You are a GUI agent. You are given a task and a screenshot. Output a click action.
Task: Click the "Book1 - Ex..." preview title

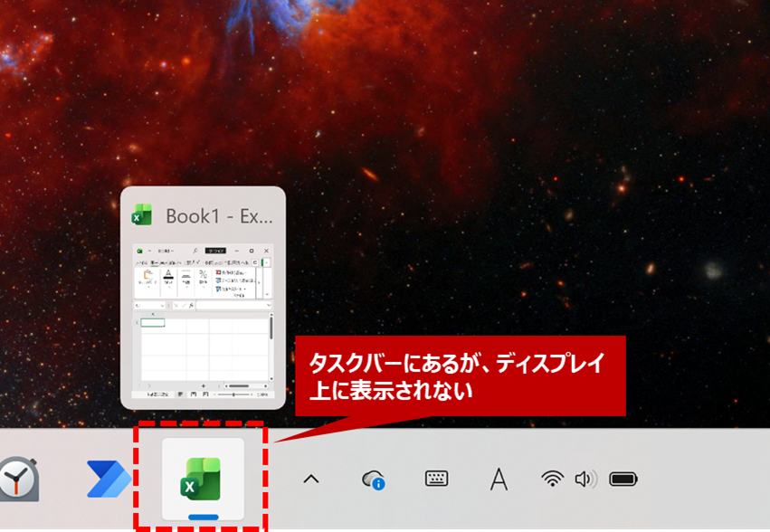[x=219, y=216]
